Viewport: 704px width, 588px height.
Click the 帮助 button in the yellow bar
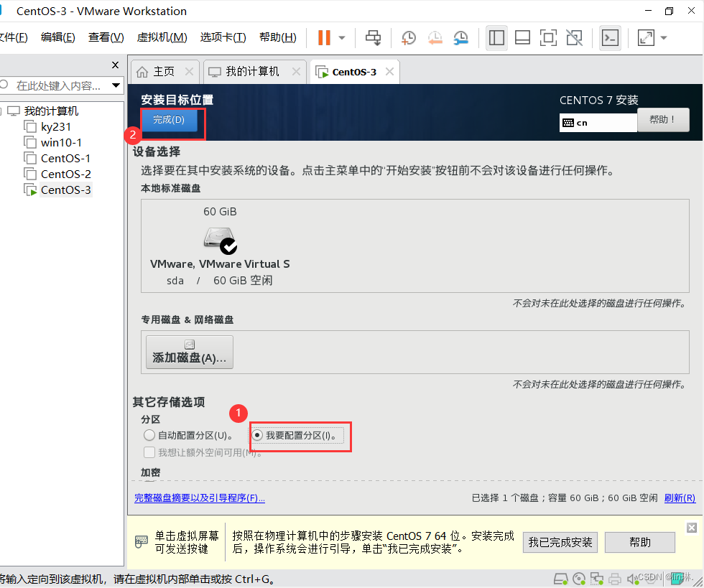(x=640, y=542)
